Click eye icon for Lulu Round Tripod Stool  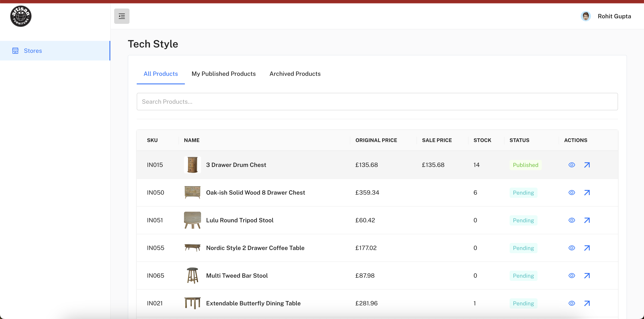[x=572, y=220]
